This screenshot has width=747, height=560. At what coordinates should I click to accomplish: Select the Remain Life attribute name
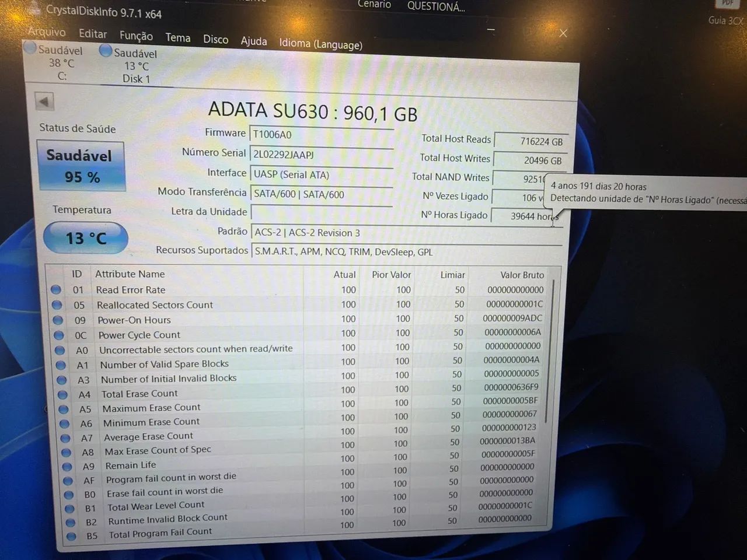131,465
